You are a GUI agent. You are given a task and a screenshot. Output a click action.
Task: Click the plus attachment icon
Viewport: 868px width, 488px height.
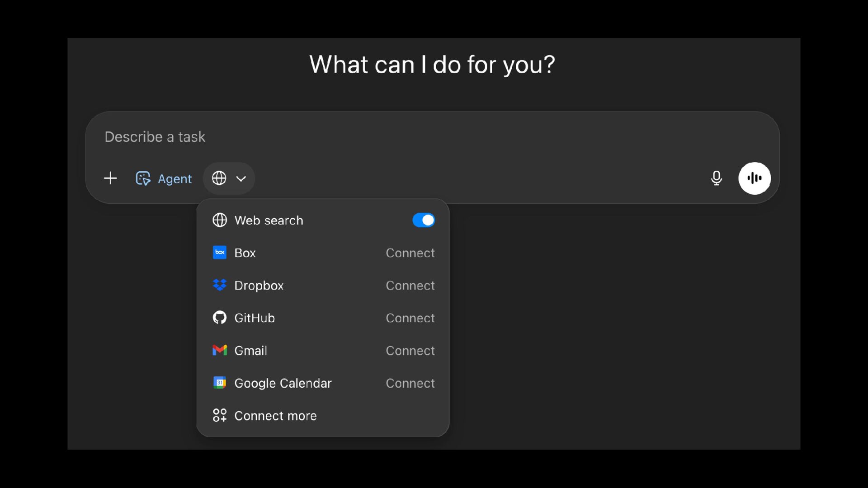point(110,178)
